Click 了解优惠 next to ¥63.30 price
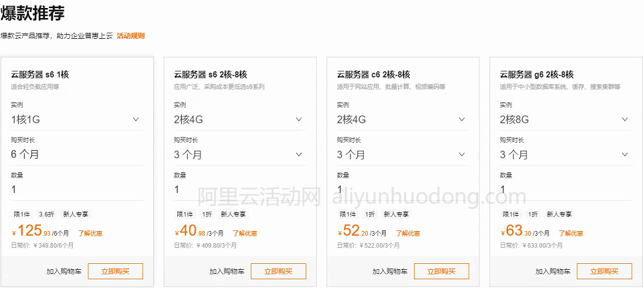The width and height of the screenshot is (644, 288). pos(571,234)
